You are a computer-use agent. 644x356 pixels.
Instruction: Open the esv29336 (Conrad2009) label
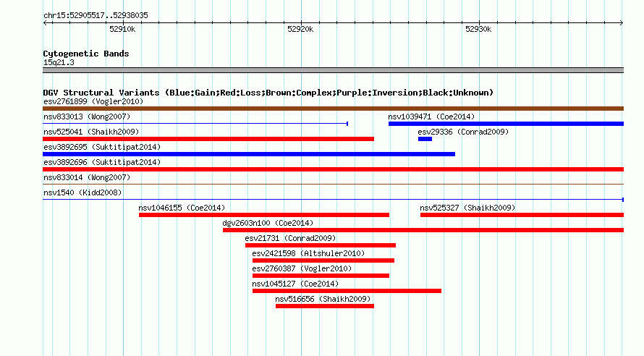(x=463, y=132)
